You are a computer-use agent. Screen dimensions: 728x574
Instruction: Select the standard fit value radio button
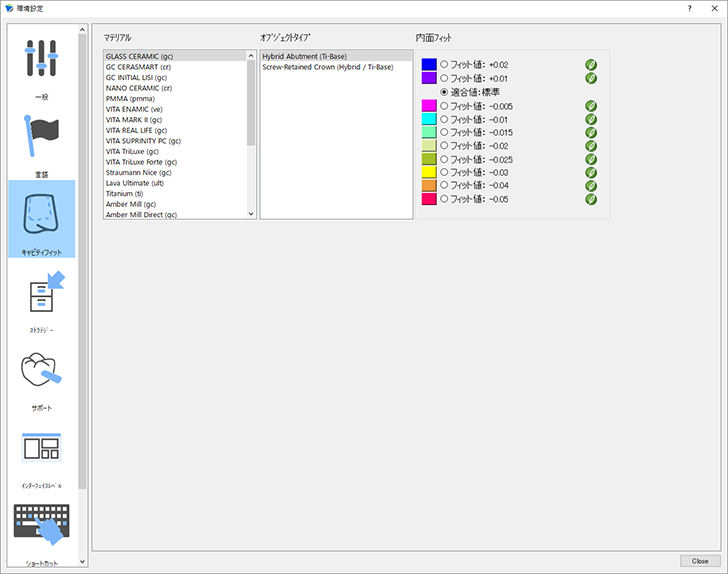tap(444, 92)
